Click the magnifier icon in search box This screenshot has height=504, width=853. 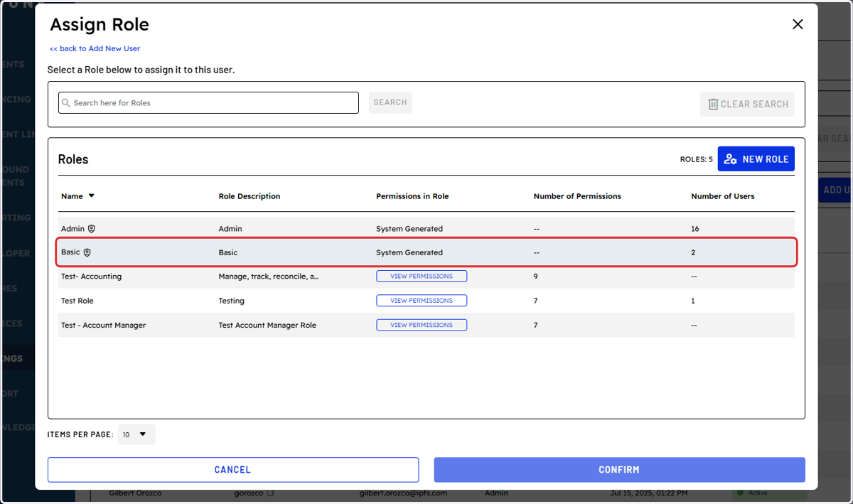66,103
